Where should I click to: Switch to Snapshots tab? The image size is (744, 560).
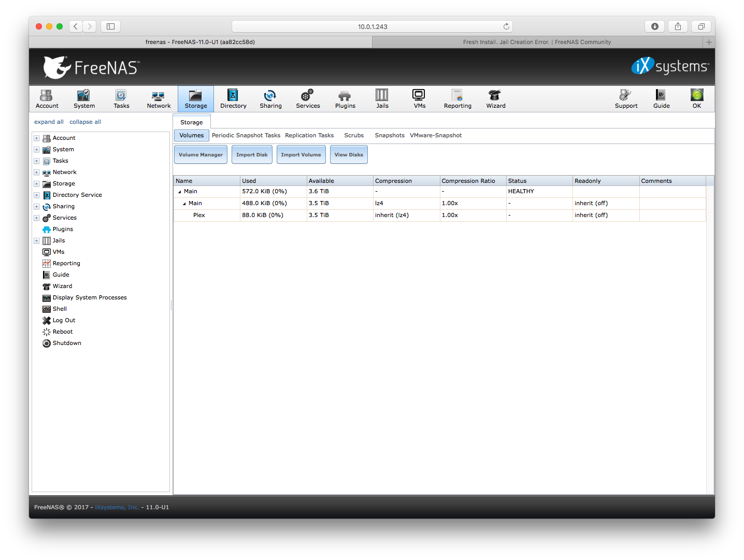390,135
